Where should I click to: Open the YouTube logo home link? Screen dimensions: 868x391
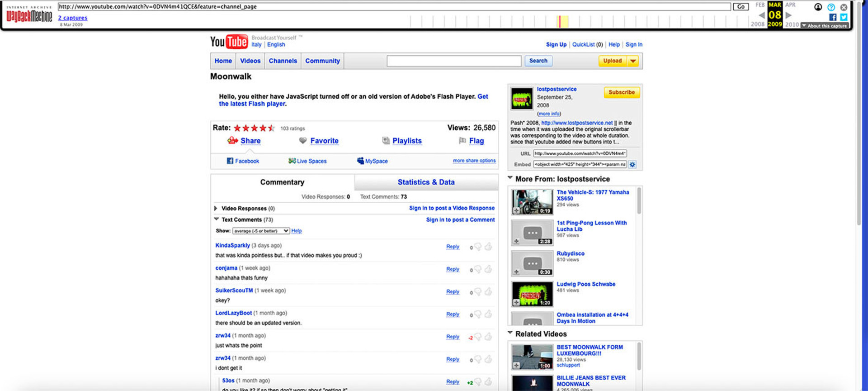pos(229,42)
